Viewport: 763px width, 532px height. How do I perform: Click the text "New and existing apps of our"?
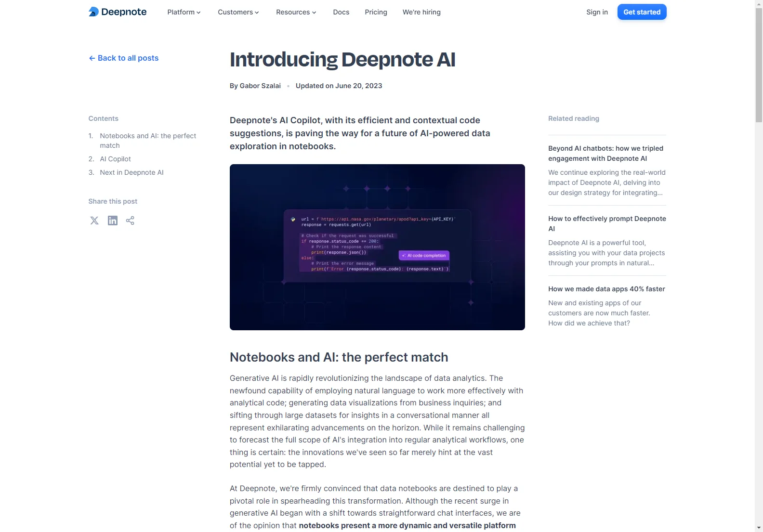pyautogui.click(x=594, y=303)
